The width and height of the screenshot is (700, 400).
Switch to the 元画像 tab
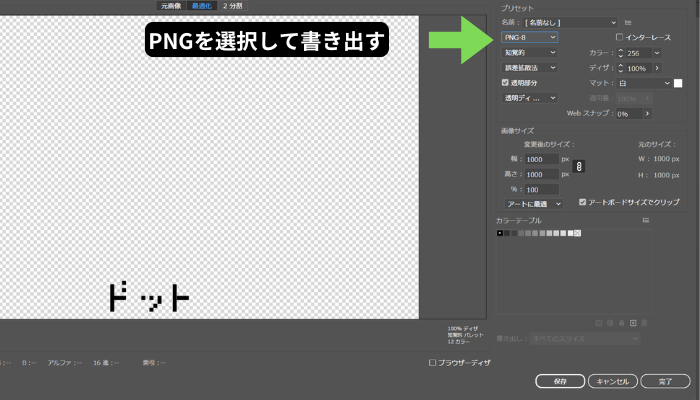171,6
